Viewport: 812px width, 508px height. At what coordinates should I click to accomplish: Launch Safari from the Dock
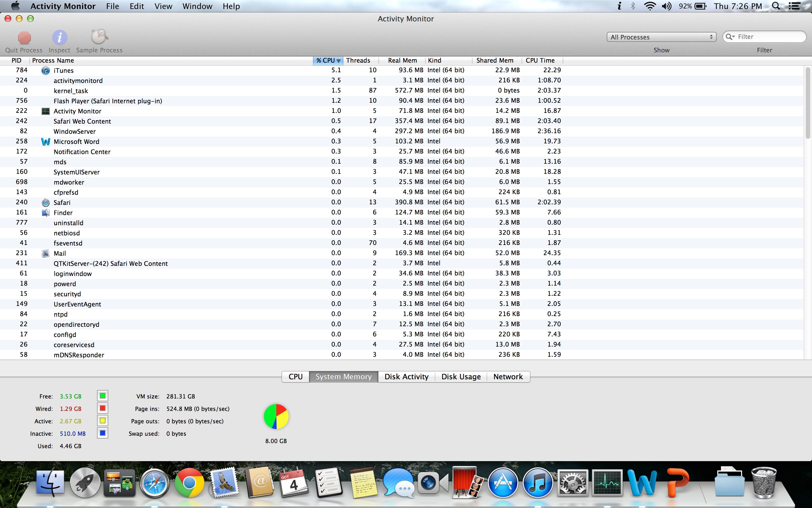click(x=154, y=483)
